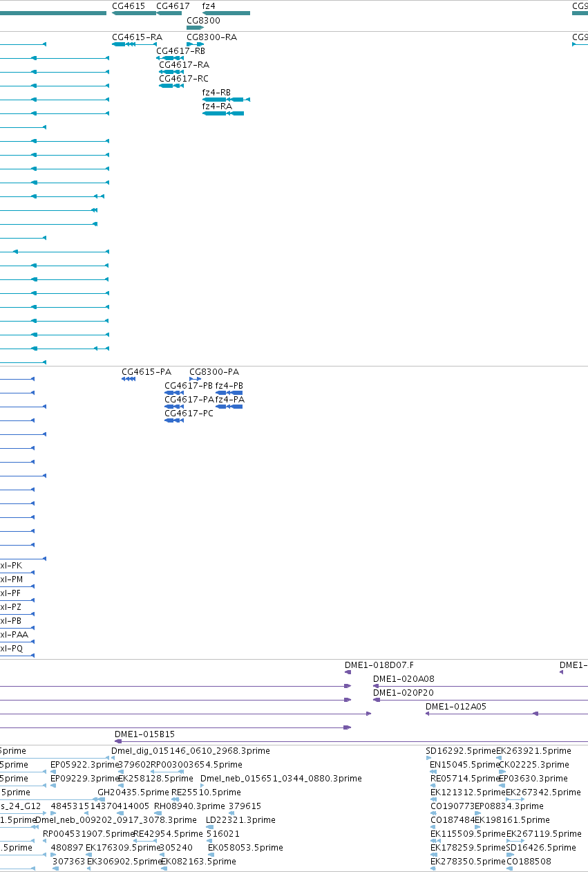Viewport: 588px width, 872px height.
Task: Select the LD22321.3prime EST label
Action: [241, 820]
